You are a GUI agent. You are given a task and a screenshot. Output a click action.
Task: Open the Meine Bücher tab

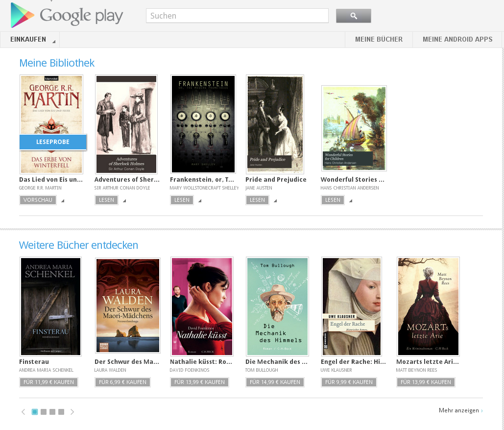[x=379, y=40]
